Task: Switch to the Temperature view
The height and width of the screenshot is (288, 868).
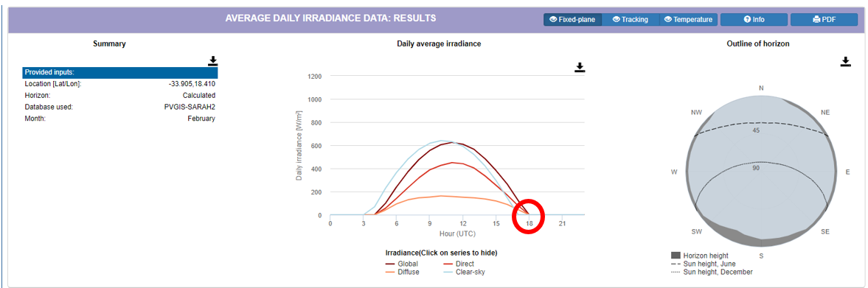Action: pyautogui.click(x=689, y=19)
